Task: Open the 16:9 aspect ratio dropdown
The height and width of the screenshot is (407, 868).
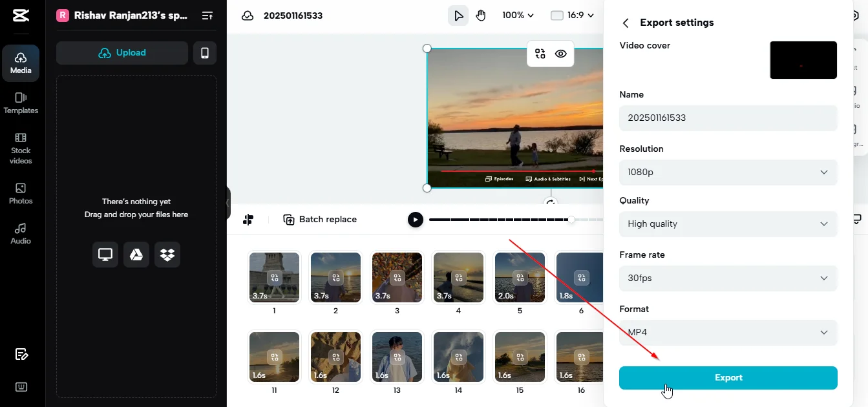Action: click(x=571, y=15)
